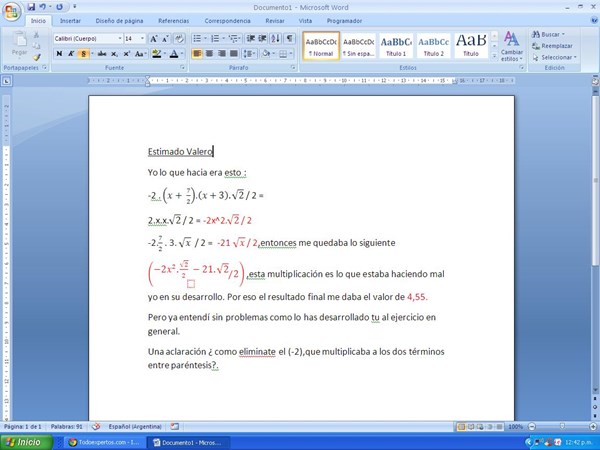
Task: Open the Fuente dialog launcher
Action: (182, 68)
